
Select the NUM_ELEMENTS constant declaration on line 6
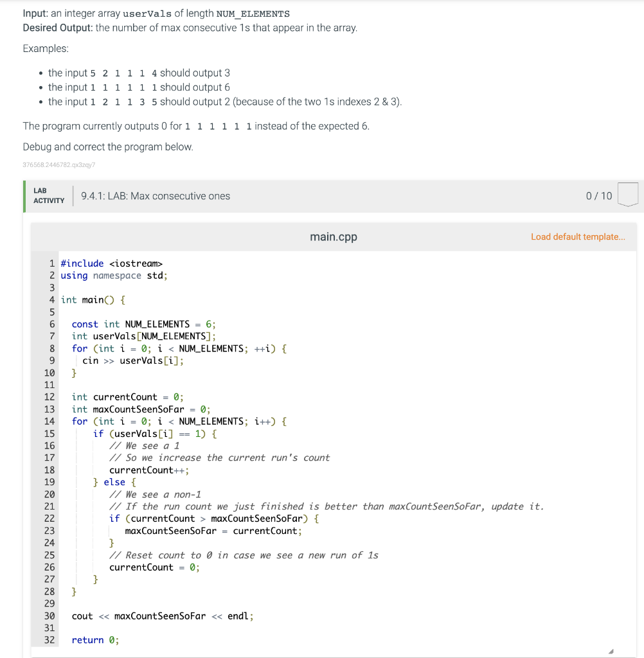click(139, 324)
